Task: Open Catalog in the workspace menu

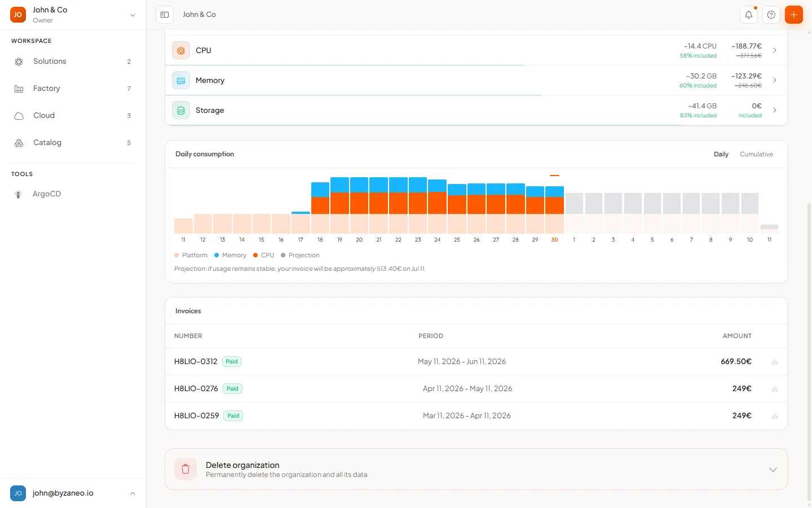Action: pos(73,143)
